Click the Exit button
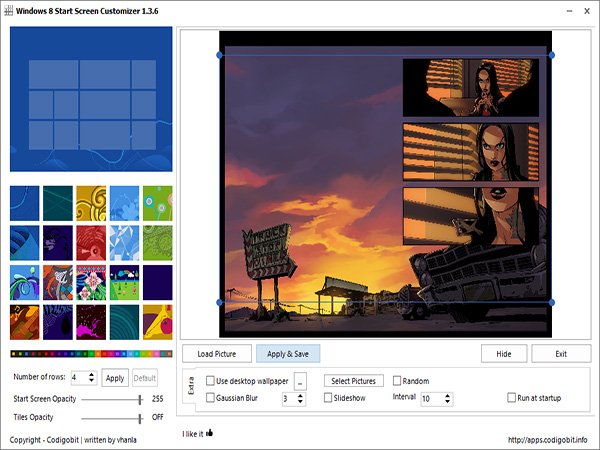Screen dimensions: 600x450 [561, 354]
